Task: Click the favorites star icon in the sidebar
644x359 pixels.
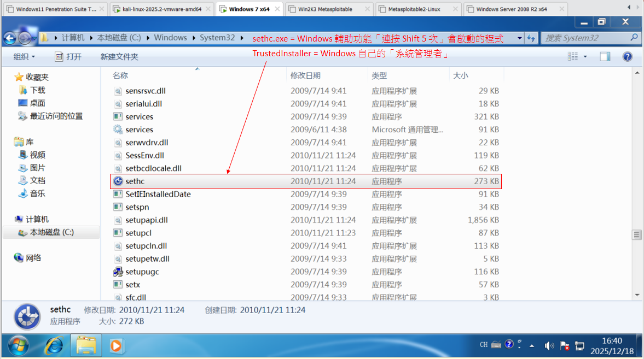Action: pos(19,77)
